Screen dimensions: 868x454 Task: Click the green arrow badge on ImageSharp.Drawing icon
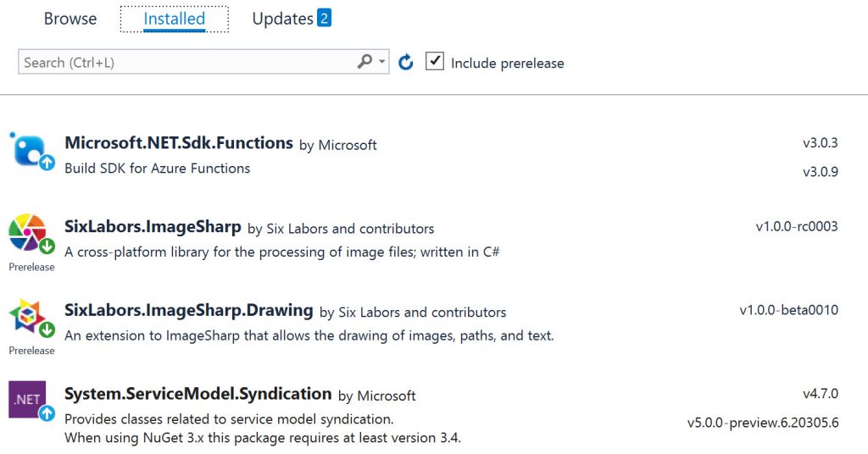(47, 329)
